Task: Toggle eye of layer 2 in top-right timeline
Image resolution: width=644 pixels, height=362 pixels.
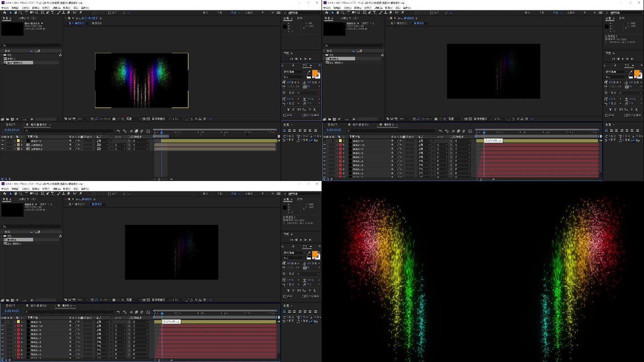Action: 324,145
